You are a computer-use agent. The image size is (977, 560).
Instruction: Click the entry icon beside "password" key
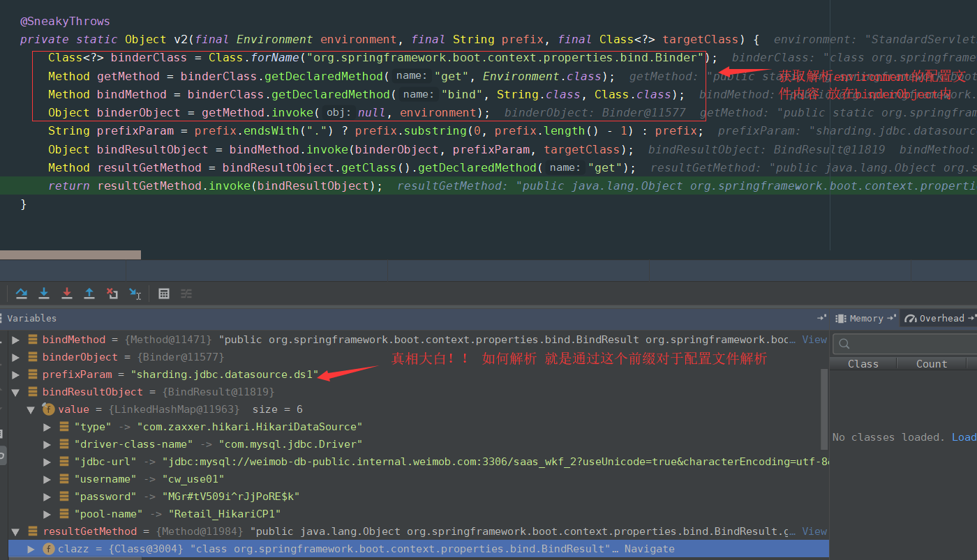pos(64,497)
